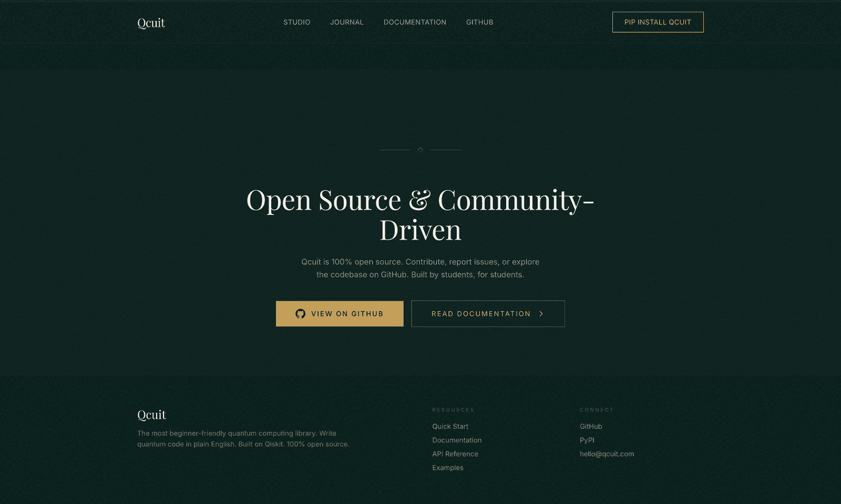Click the "CONNECT" footer column heading
841x504 pixels.
(x=597, y=410)
